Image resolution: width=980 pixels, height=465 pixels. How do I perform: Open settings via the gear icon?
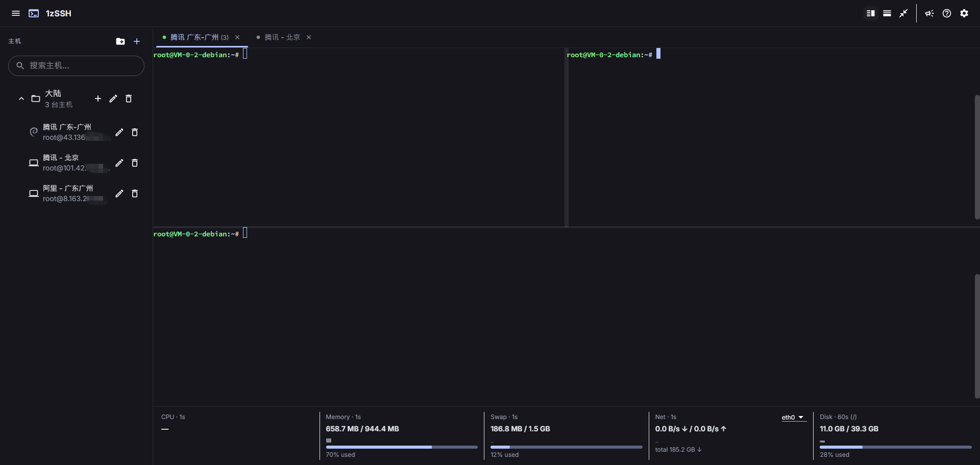click(964, 13)
